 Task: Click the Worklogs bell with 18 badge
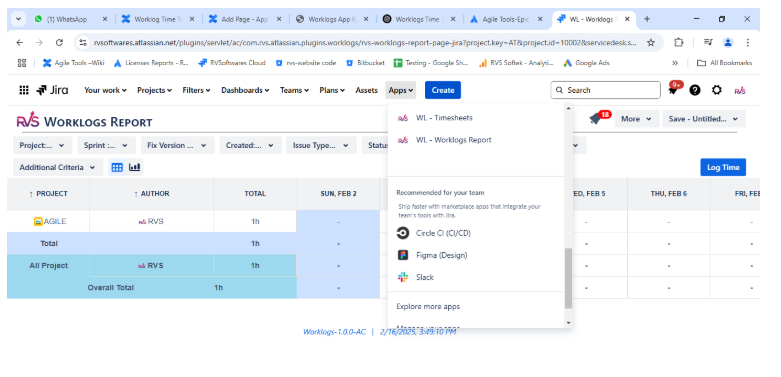click(596, 119)
